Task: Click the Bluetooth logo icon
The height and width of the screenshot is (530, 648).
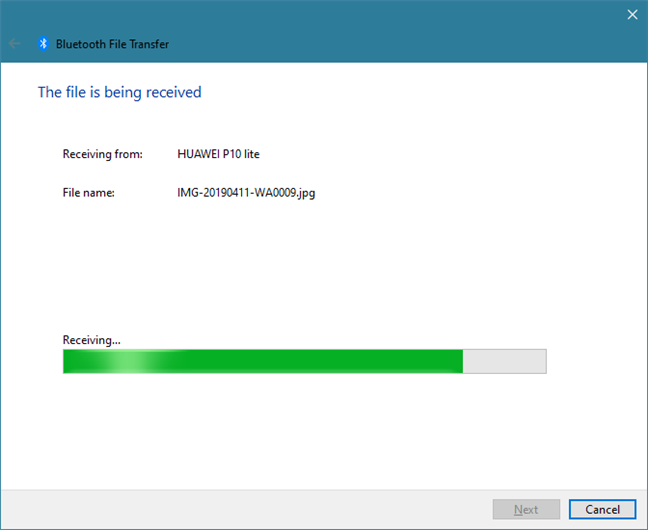Action: [43, 43]
